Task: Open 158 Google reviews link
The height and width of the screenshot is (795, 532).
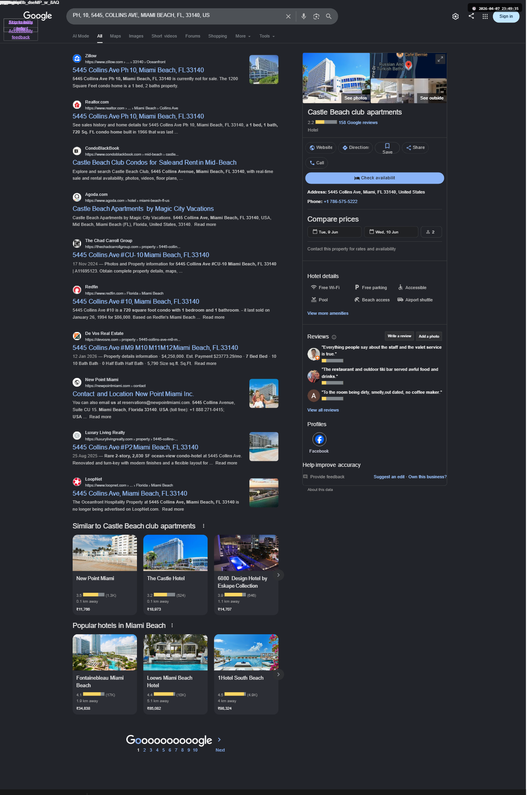Action: 358,123
